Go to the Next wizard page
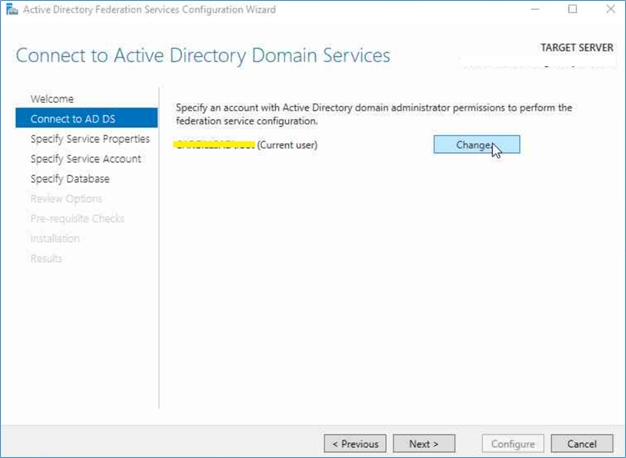Image resolution: width=626 pixels, height=458 pixels. [x=424, y=444]
